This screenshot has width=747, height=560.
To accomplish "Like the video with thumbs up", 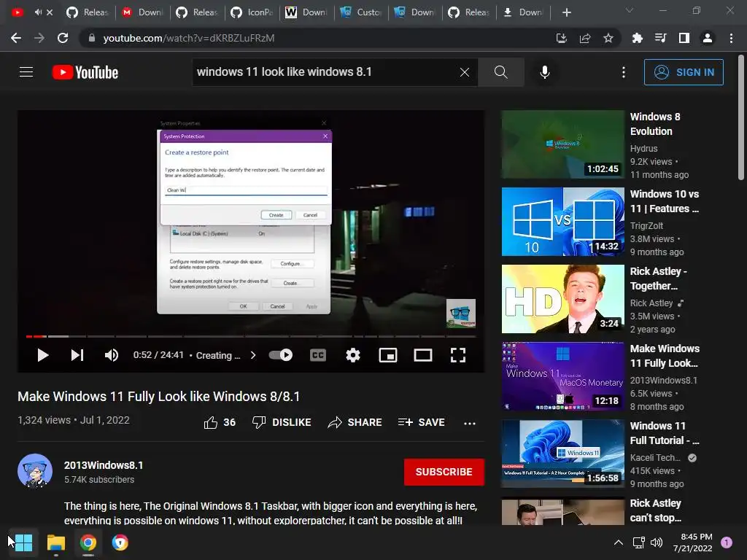I will 220,422.
